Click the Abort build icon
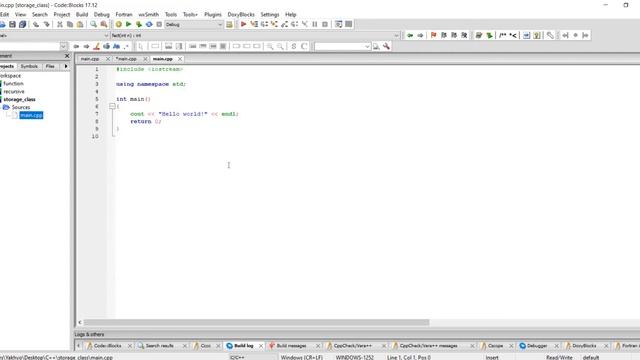640x360 pixels. [159, 24]
